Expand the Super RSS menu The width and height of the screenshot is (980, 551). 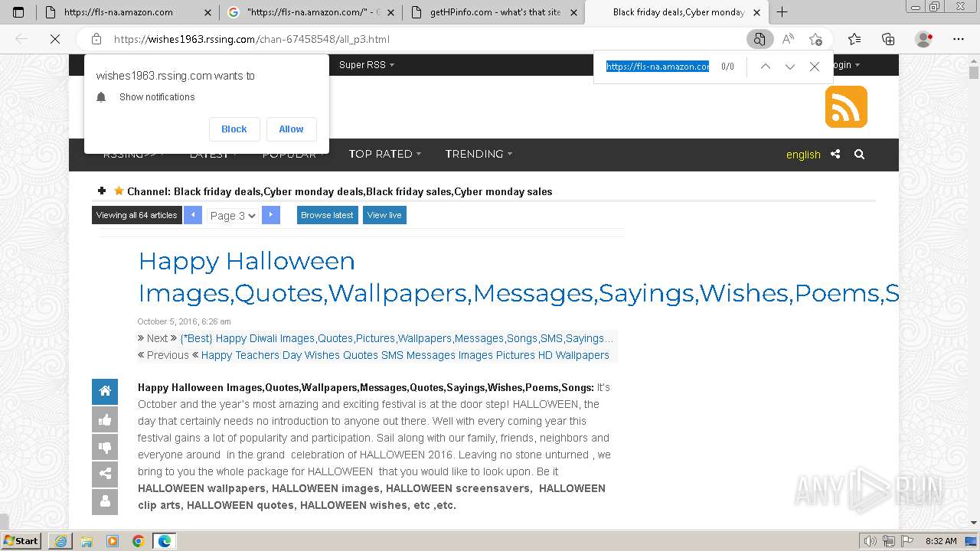pos(367,65)
